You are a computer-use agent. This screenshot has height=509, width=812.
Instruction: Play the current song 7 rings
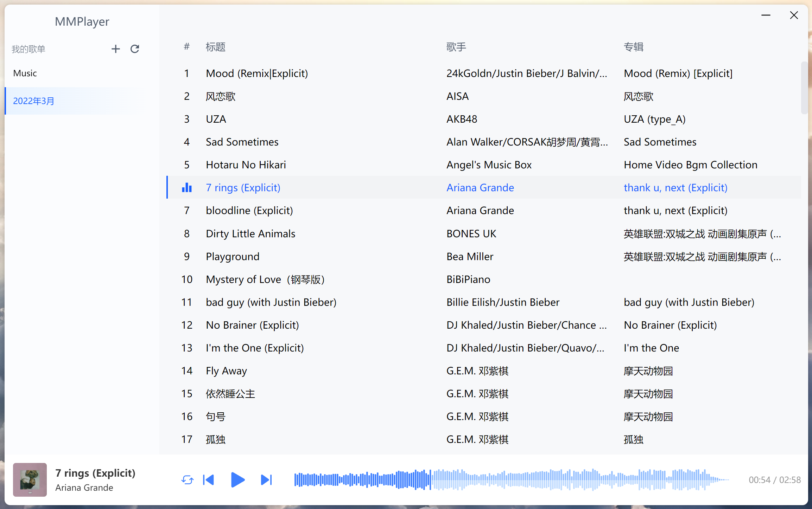pyautogui.click(x=238, y=479)
